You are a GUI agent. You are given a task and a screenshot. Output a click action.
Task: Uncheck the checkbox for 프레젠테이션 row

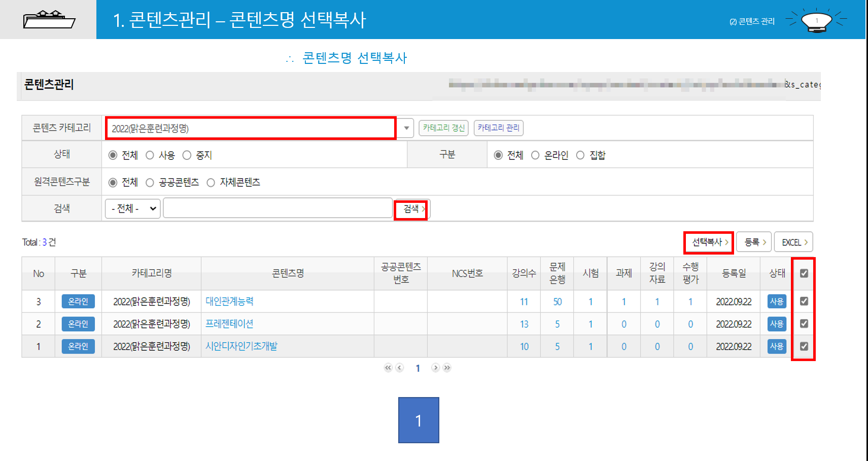point(804,324)
